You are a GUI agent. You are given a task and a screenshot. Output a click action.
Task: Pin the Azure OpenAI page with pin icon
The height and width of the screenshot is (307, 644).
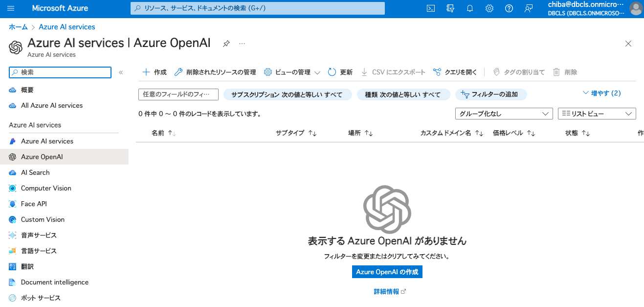(226, 44)
